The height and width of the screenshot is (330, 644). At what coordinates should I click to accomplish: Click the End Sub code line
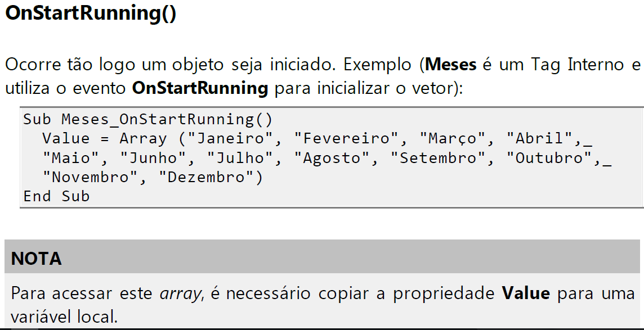click(x=57, y=196)
